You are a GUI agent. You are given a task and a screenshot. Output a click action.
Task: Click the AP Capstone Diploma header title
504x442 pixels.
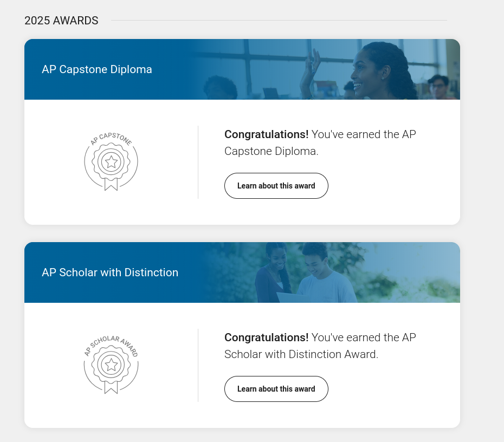(x=97, y=69)
